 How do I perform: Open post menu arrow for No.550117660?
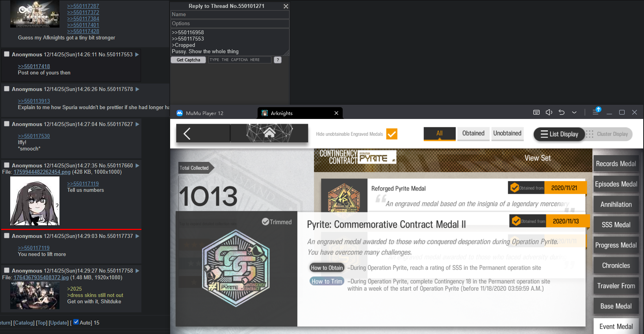point(137,165)
